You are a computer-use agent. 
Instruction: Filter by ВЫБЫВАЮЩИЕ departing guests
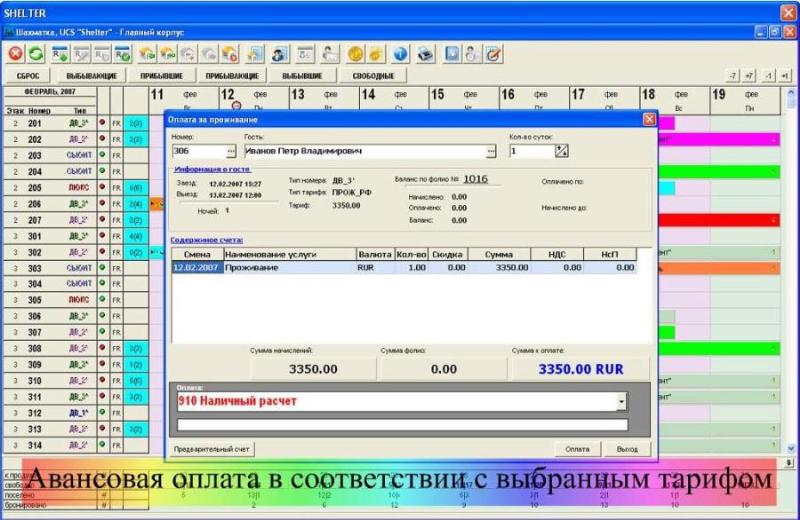[91, 76]
